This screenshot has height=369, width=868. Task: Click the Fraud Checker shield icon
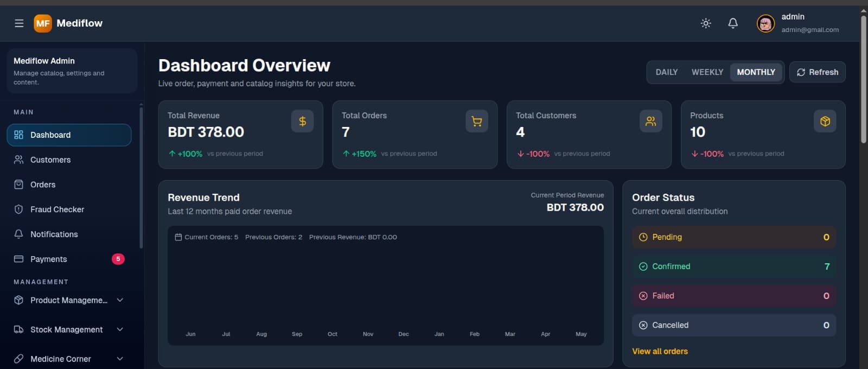pos(18,209)
